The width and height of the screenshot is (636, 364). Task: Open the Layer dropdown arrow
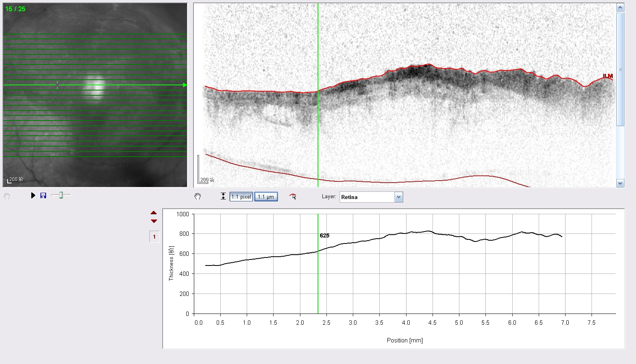[399, 197]
